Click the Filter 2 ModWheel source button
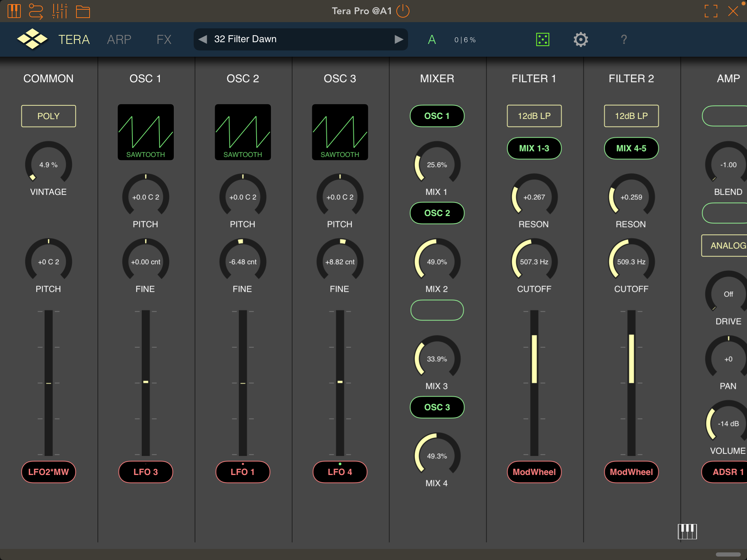 click(631, 472)
